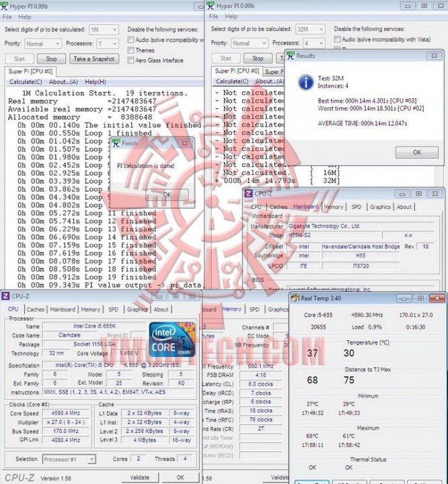
Task: Click the Hyper PI icon in left title bar
Action: point(4,6)
